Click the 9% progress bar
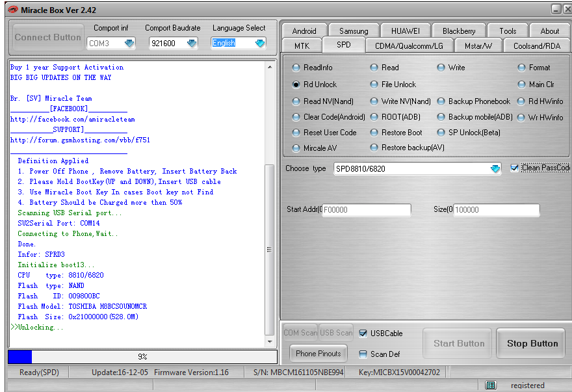 (142, 357)
